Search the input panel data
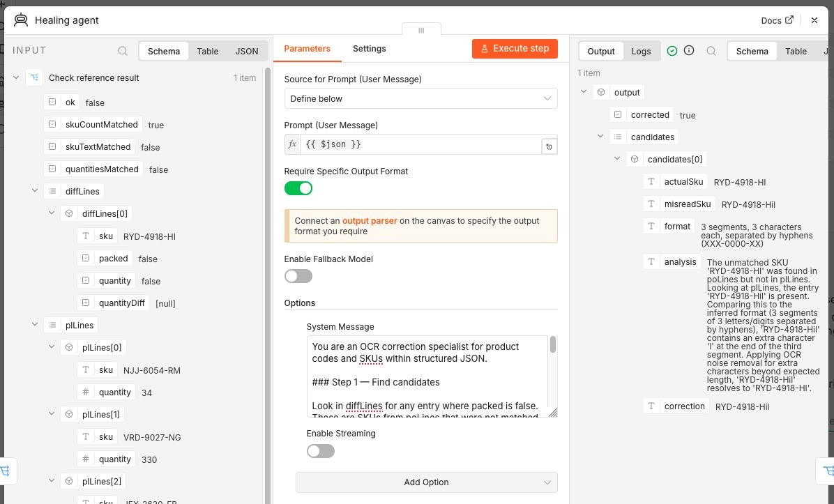This screenshot has width=834, height=504. (x=123, y=51)
